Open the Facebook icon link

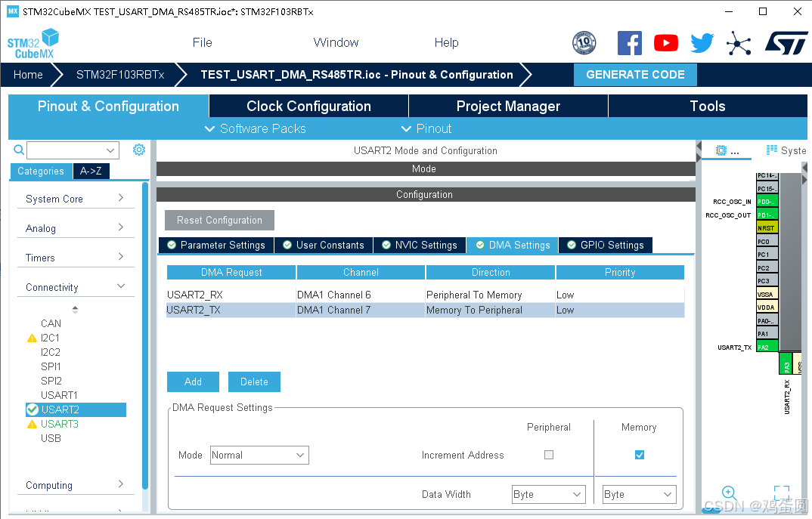tap(630, 42)
